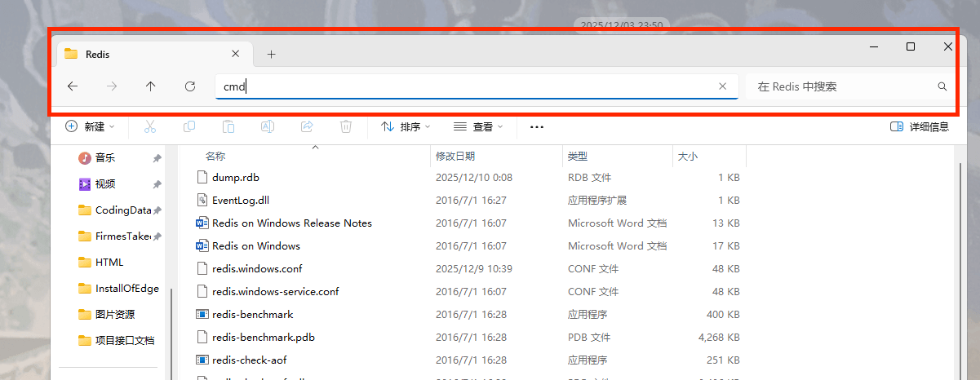Toggle the 详细信息 details pane
Viewport: 980px width, 380px height.
920,126
